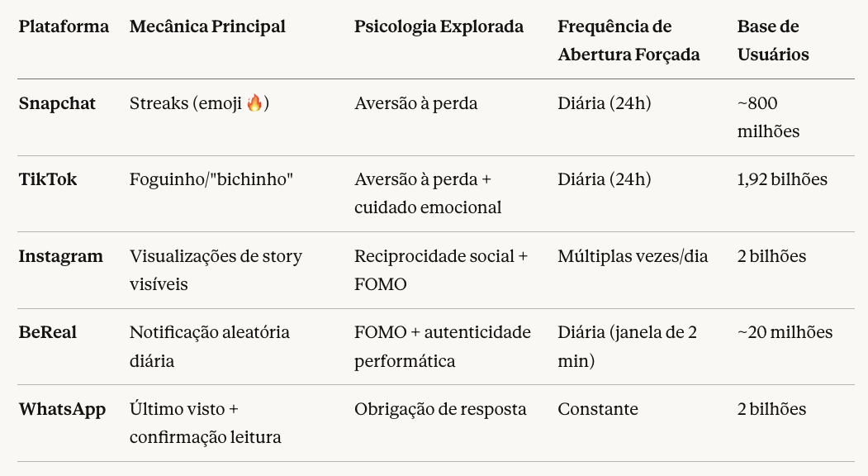The image size is (868, 476).
Task: Select the TikTok row label
Action: click(48, 179)
